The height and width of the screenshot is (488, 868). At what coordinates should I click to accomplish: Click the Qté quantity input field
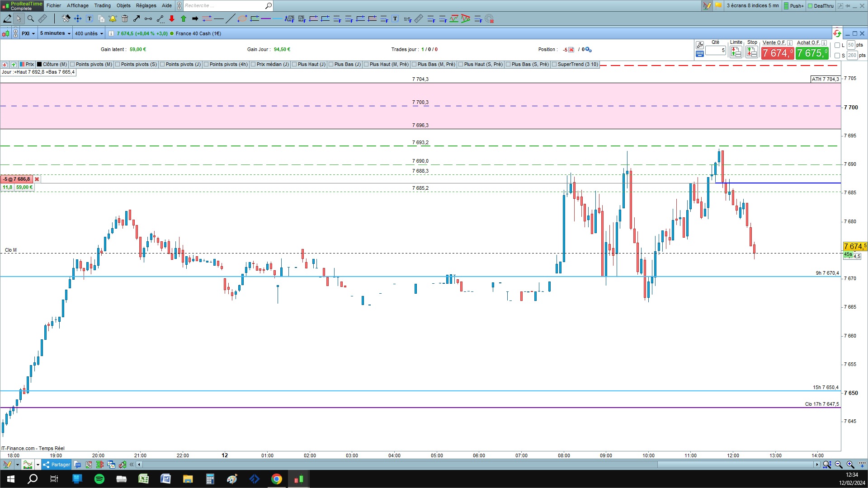pyautogui.click(x=715, y=51)
